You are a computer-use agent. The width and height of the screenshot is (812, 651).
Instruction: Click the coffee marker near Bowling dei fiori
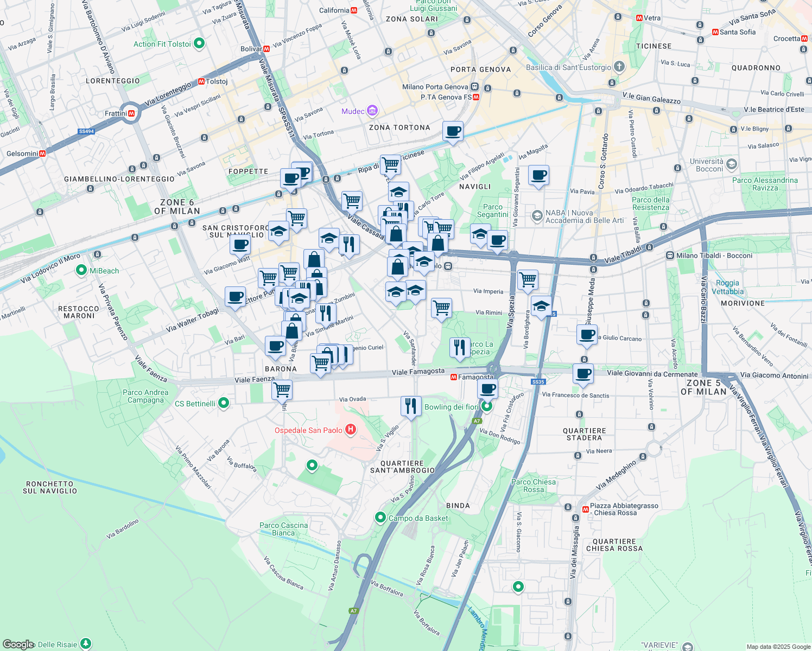tap(487, 388)
